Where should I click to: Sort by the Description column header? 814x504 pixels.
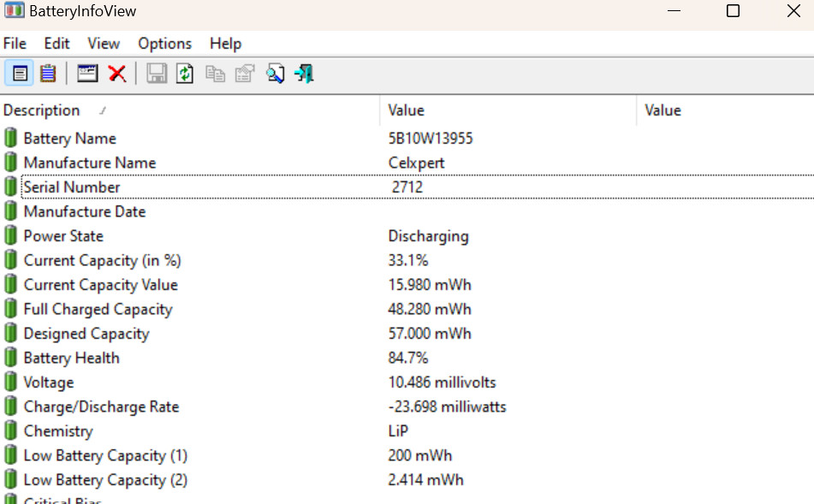[x=41, y=110]
